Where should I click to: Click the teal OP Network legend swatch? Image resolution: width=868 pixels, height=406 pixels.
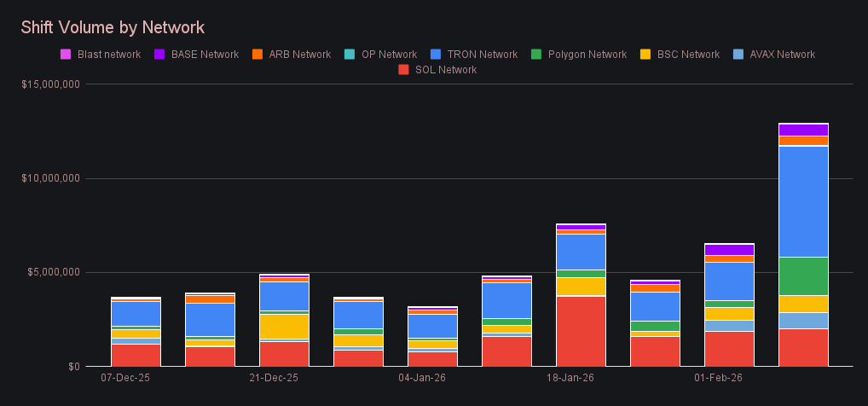[x=350, y=55]
